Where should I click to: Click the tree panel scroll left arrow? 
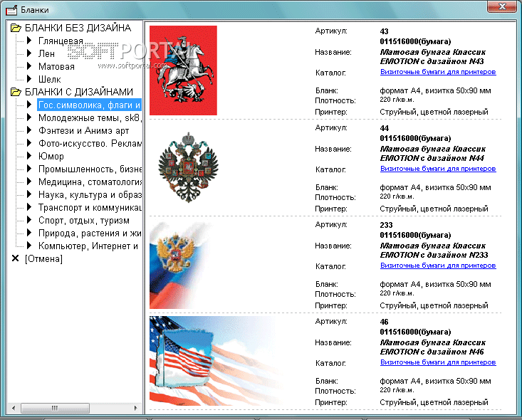click(x=14, y=408)
